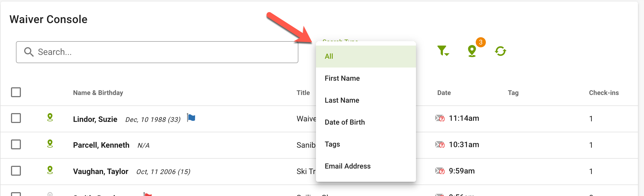
Task: Click the location pin beside Lindor, Suzie
Action: [50, 117]
